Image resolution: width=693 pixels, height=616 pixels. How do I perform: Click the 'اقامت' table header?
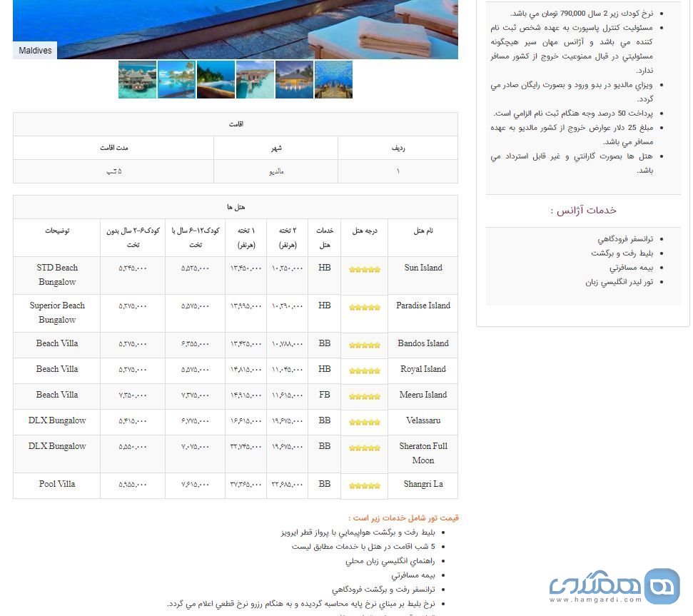coord(236,124)
